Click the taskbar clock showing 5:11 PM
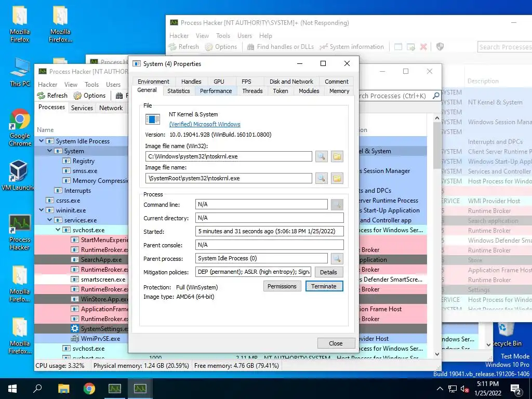Viewport: 532px width, 399px height. (487, 389)
